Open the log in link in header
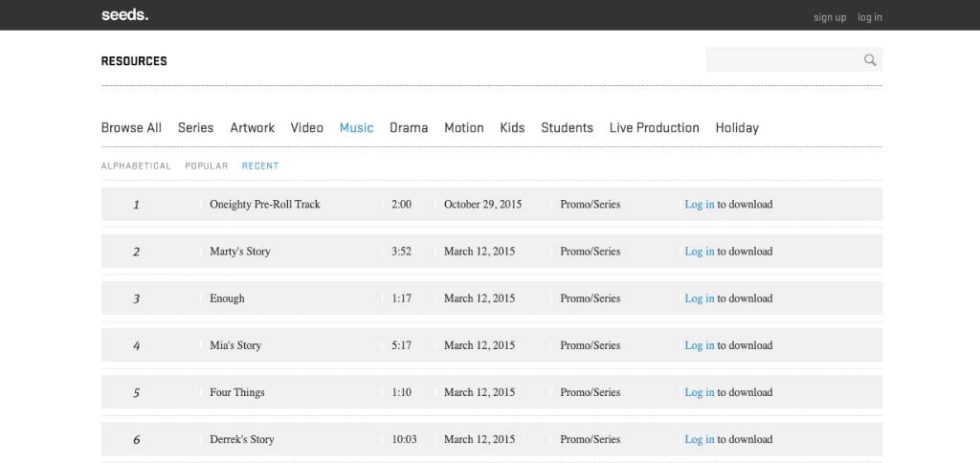This screenshot has width=980, height=463. (869, 17)
